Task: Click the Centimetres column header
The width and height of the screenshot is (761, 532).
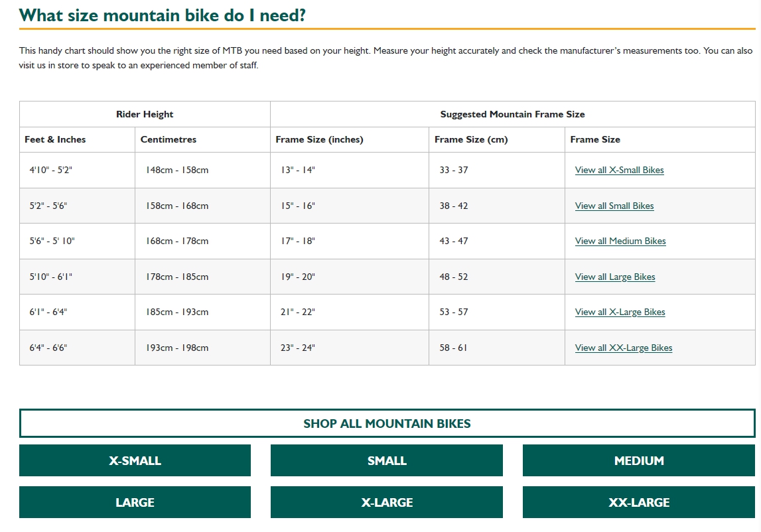Action: coord(169,139)
